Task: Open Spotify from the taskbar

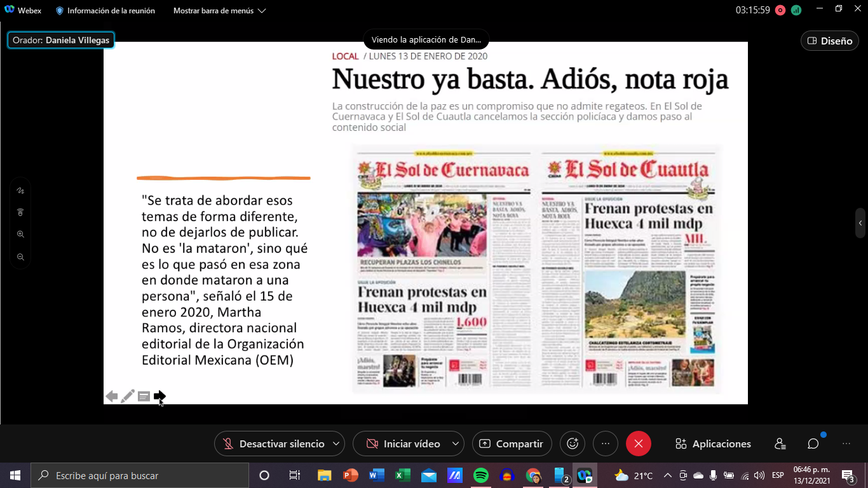Action: pos(481,475)
